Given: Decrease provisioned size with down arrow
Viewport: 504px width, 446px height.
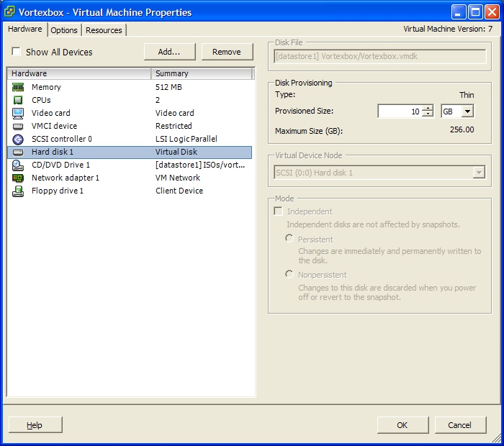Looking at the screenshot, I should point(428,114).
